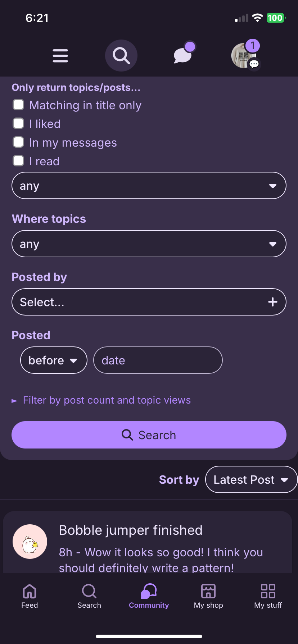The image size is (298, 644).
Task: Switch to the Community tab
Action: tap(149, 596)
